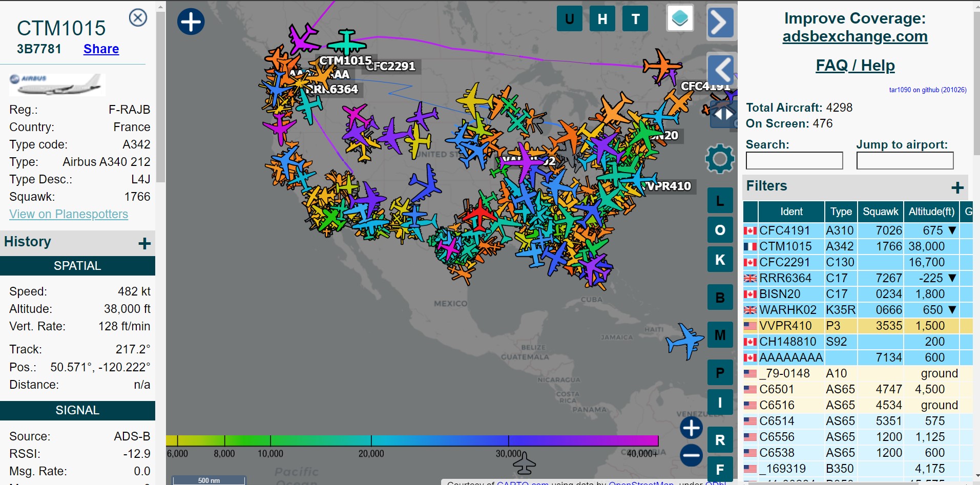Click the CFC2291 label on map

click(x=391, y=66)
